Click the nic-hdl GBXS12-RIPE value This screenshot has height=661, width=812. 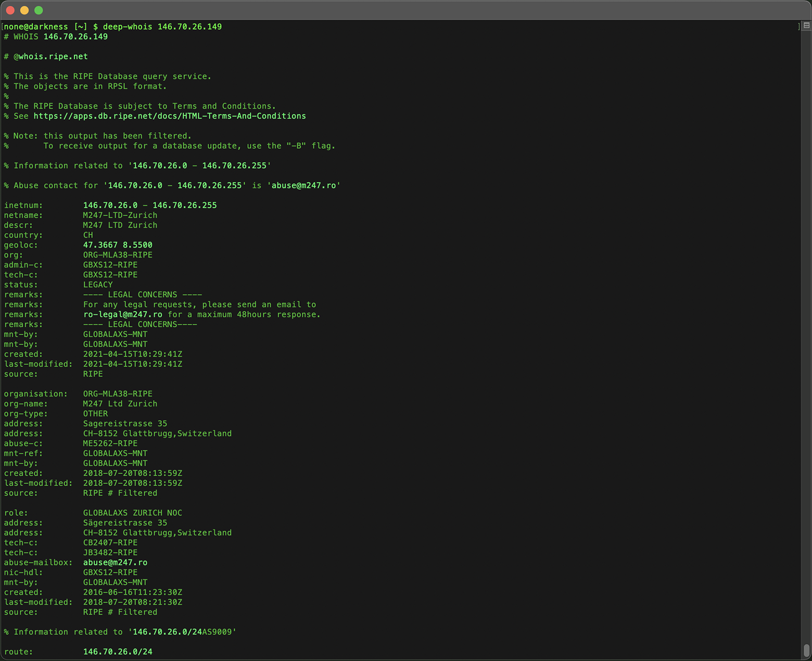(110, 572)
